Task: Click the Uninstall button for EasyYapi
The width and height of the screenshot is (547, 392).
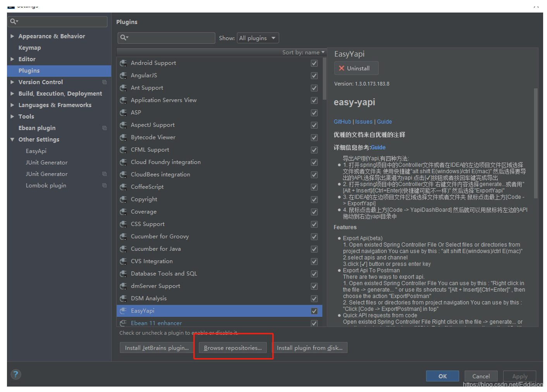Action: [x=356, y=68]
